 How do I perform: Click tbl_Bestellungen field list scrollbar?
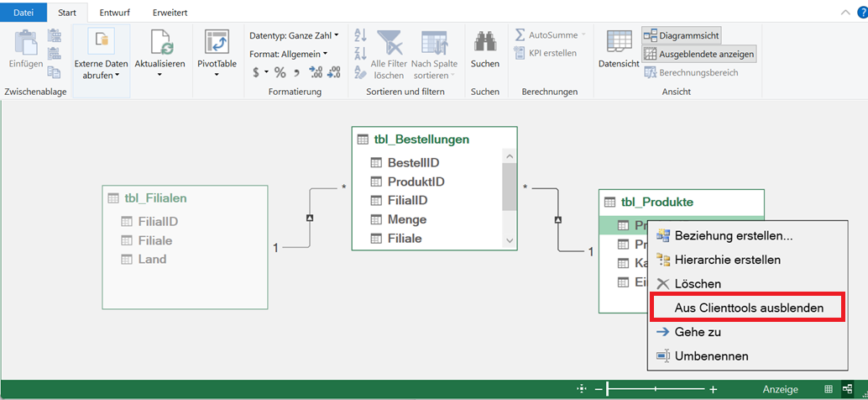510,188
